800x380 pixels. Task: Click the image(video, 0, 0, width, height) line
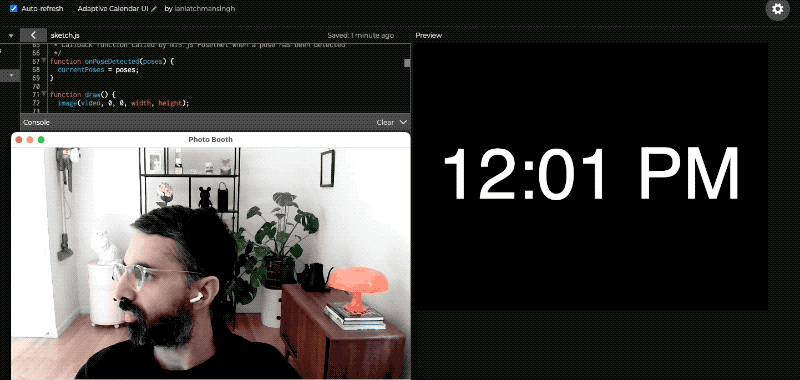pos(123,103)
